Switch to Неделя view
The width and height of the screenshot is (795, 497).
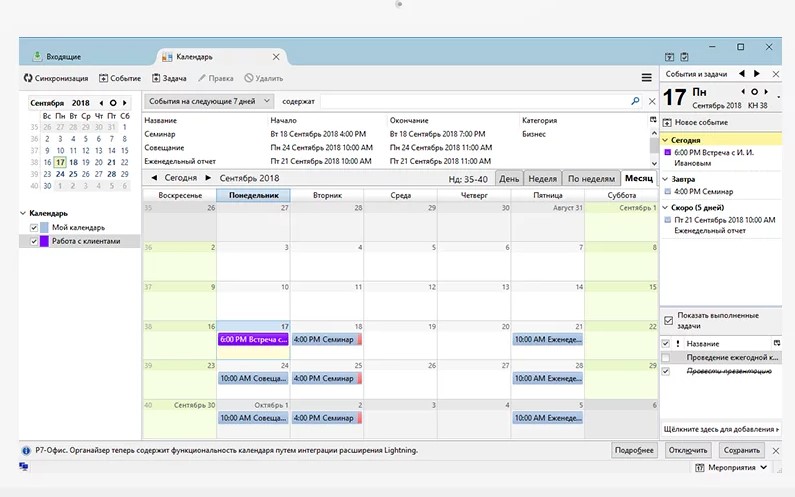(x=543, y=179)
